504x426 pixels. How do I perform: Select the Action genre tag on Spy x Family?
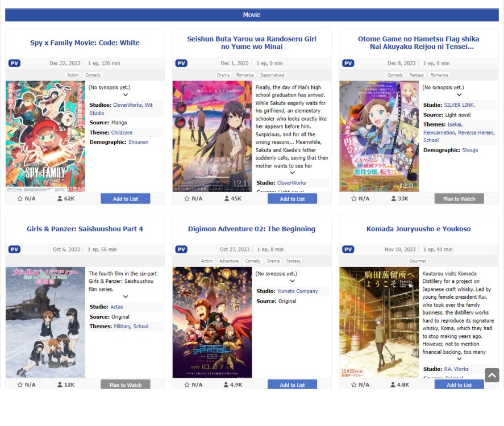coord(73,75)
